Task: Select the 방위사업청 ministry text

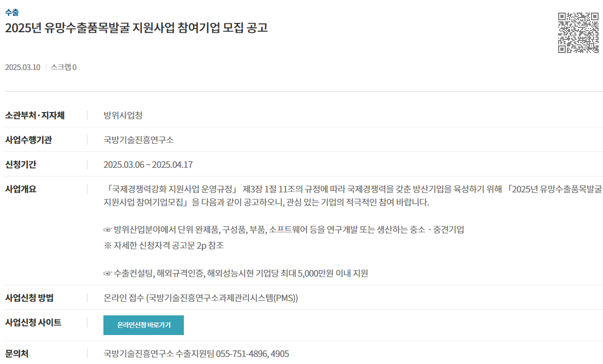Action: click(x=123, y=115)
